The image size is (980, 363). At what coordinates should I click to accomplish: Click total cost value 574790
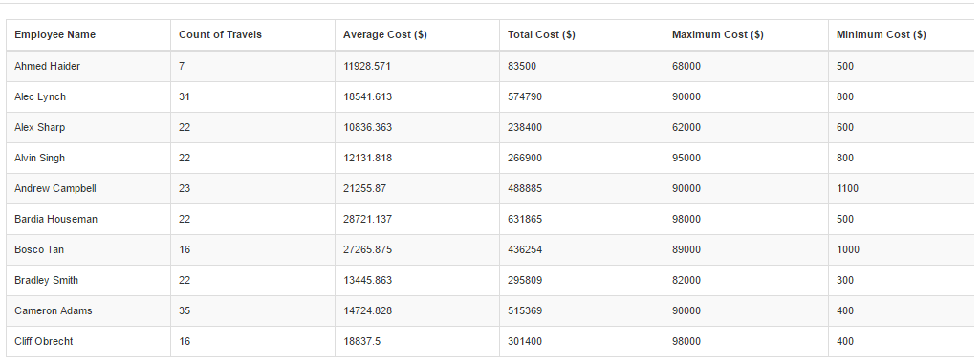582,96
